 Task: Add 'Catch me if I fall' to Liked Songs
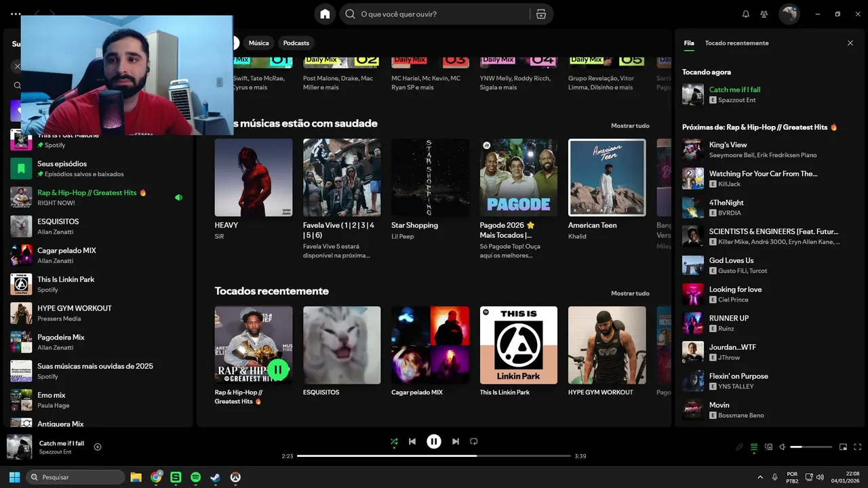pyautogui.click(x=98, y=447)
